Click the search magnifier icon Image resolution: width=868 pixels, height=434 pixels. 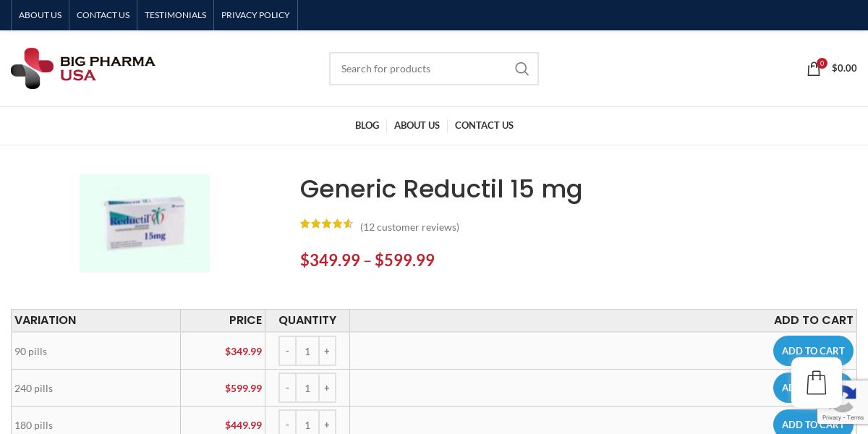tap(522, 69)
